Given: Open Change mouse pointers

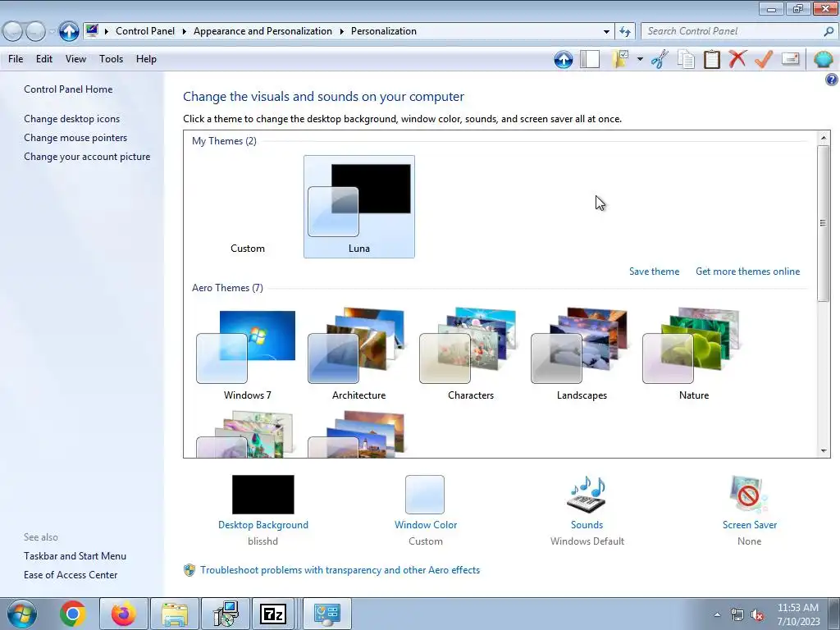Looking at the screenshot, I should pyautogui.click(x=75, y=138).
